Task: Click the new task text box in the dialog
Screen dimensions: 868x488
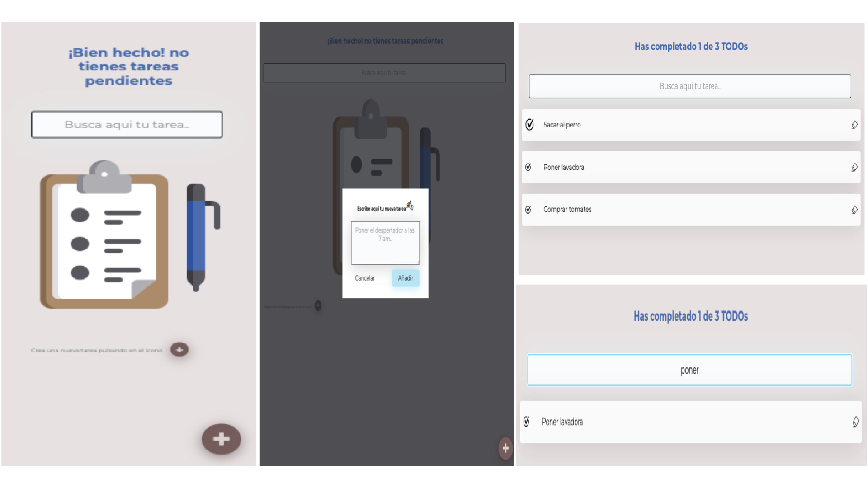Action: tap(385, 243)
